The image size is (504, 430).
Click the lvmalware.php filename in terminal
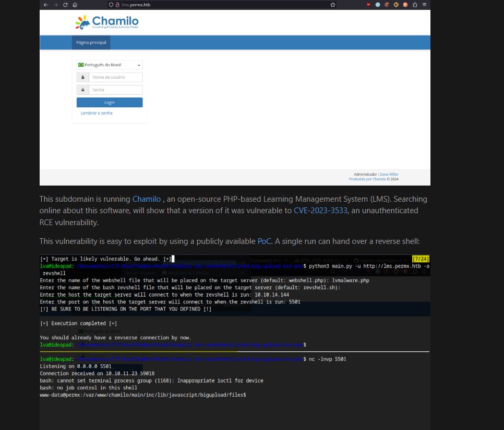coord(351,280)
